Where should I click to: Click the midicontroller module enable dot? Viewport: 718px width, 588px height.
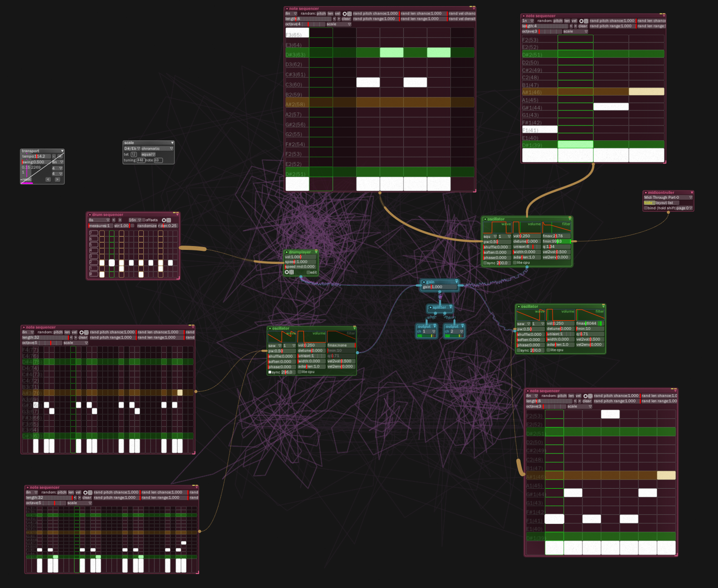tap(646, 192)
